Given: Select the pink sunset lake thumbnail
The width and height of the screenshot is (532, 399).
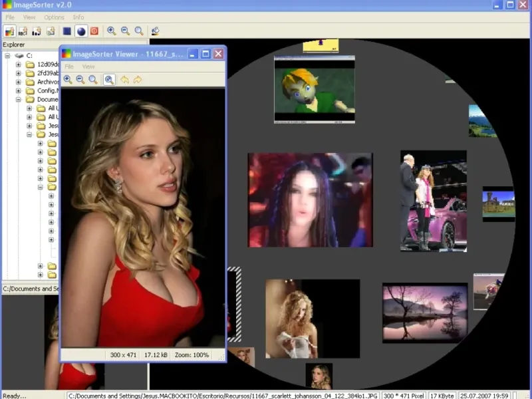Looking at the screenshot, I should tap(424, 313).
